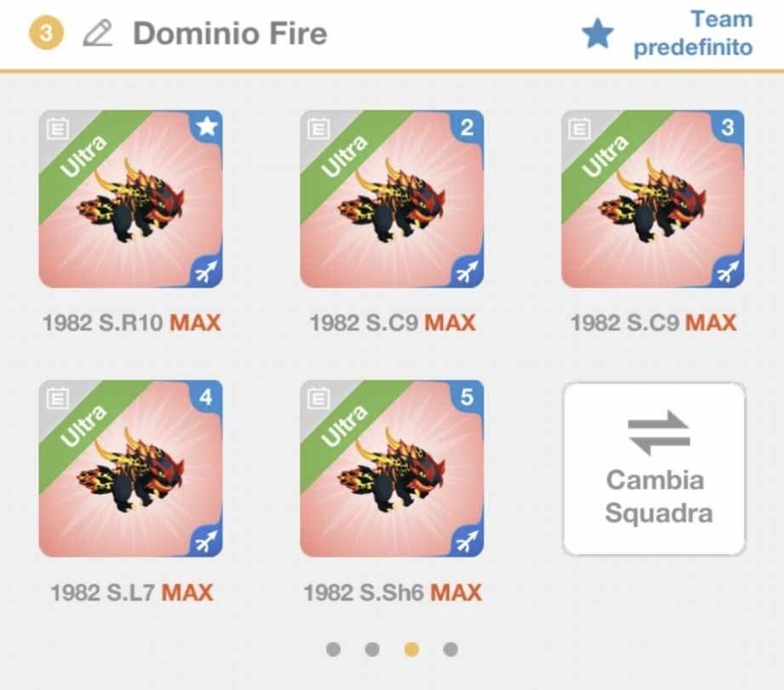The image size is (784, 690).
Task: Click the pencil edit icon beside Dominio Fire
Action: point(97,33)
